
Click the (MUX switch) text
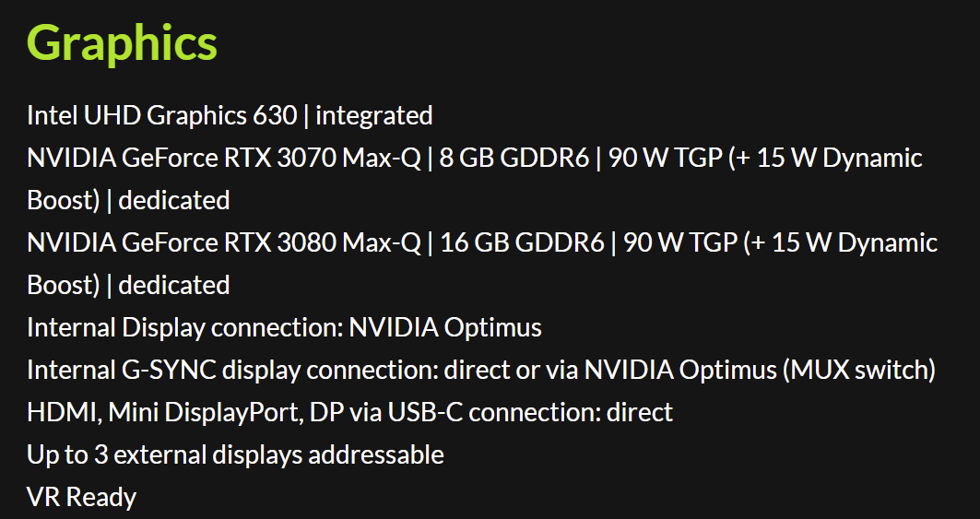tap(859, 371)
